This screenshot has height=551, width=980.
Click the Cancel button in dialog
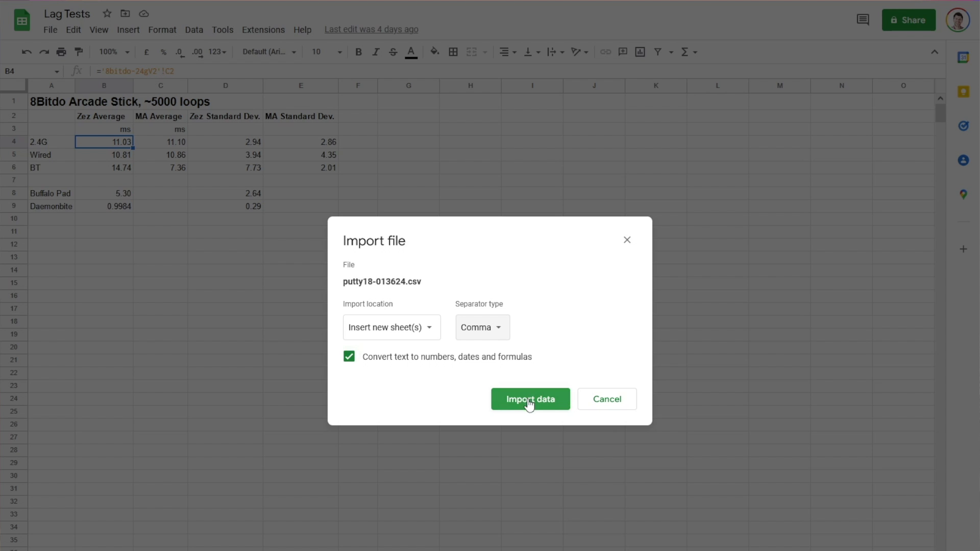pyautogui.click(x=607, y=399)
